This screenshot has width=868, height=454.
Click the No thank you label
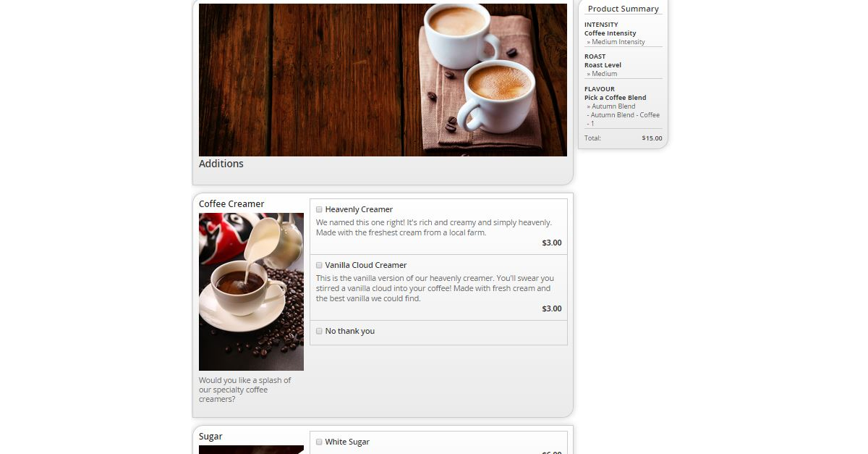[x=350, y=331]
